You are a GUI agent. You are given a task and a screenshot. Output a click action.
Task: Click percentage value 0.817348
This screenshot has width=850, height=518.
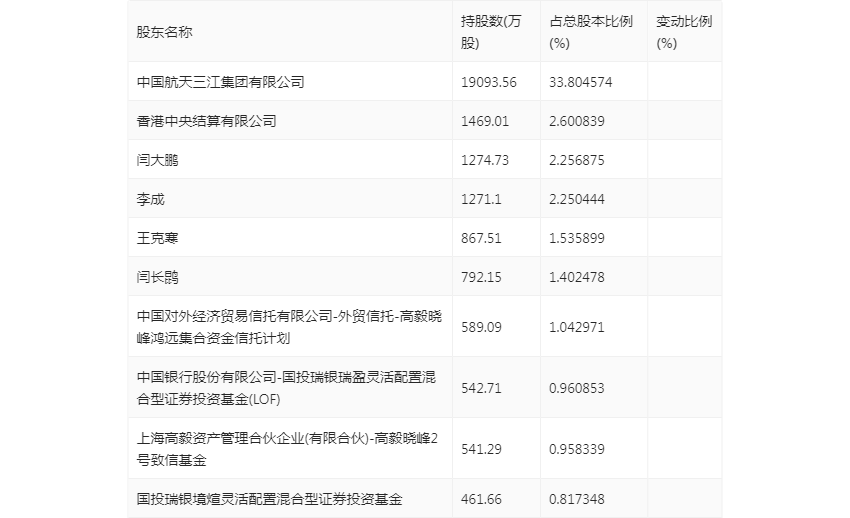click(577, 498)
